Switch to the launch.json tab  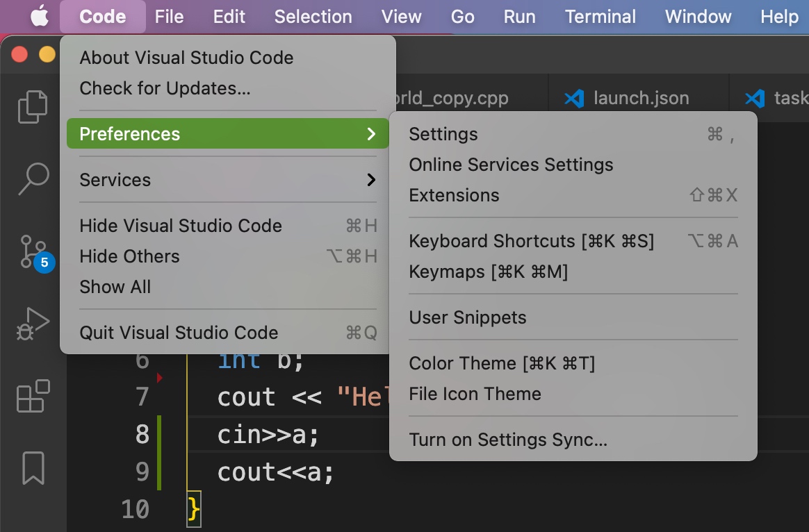[x=640, y=99]
